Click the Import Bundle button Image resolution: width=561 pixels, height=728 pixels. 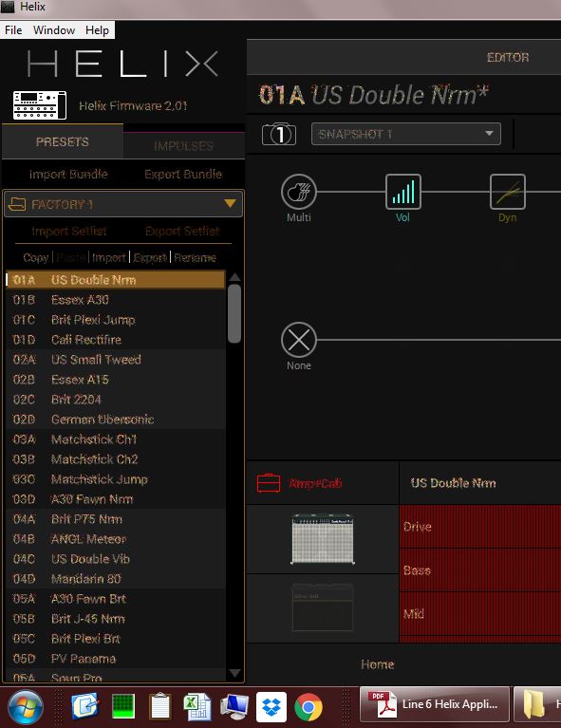pyautogui.click(x=68, y=174)
